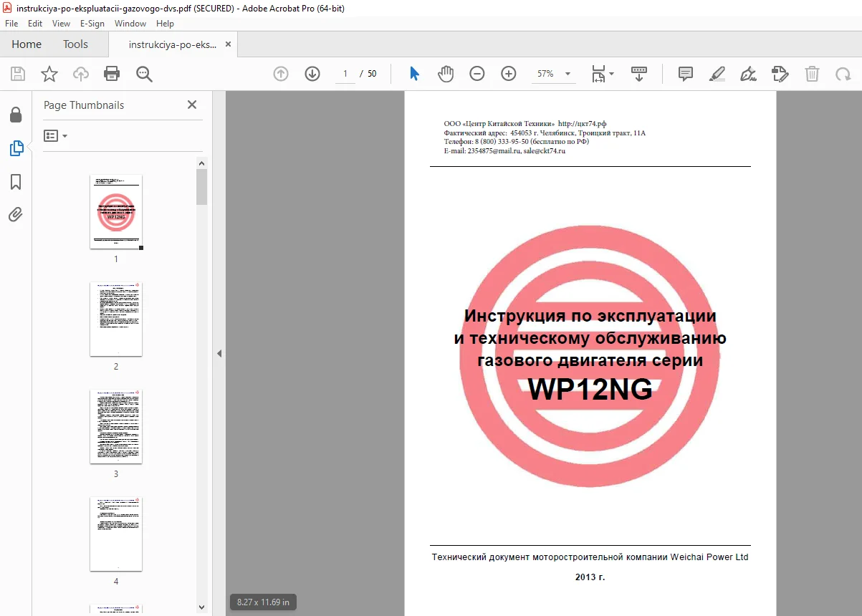Click the Page Thumbnails panel title
862x616 pixels.
pos(84,105)
